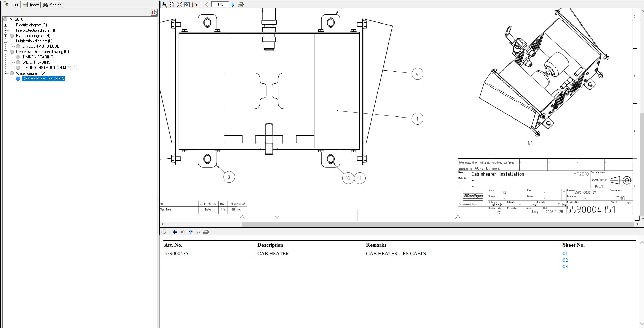Click the move navigation icon below the drawing
The width and height of the screenshot is (644, 328).
tap(164, 232)
